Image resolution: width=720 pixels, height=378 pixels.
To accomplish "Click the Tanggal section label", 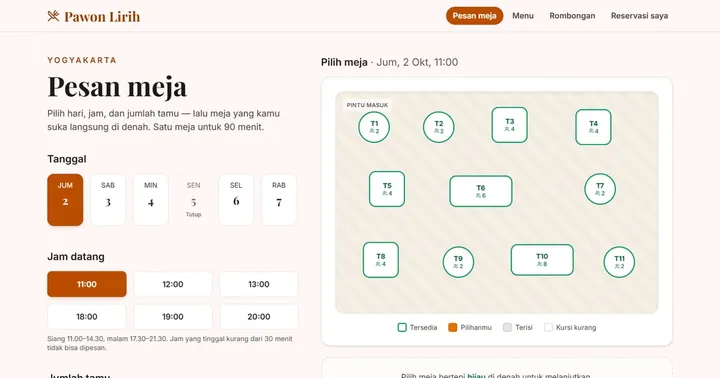I will coord(67,159).
